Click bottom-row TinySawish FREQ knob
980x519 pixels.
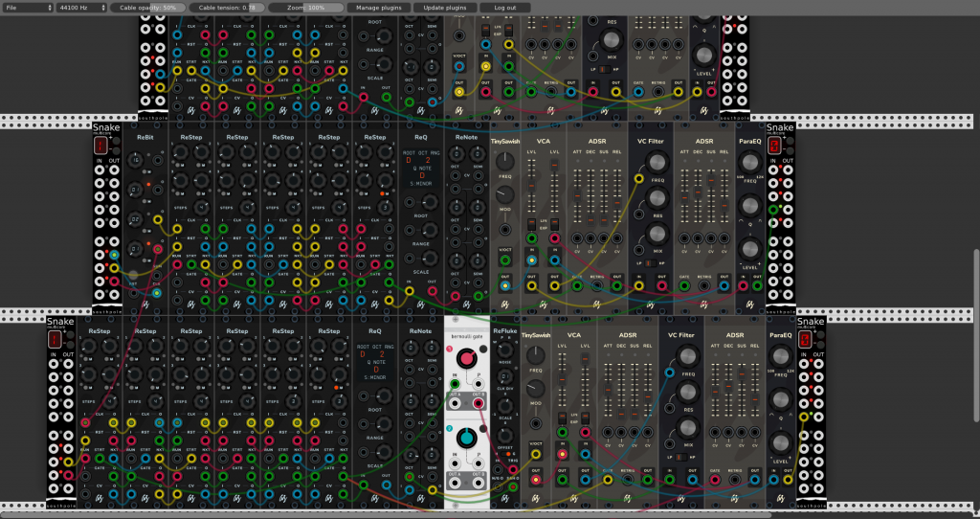point(536,355)
